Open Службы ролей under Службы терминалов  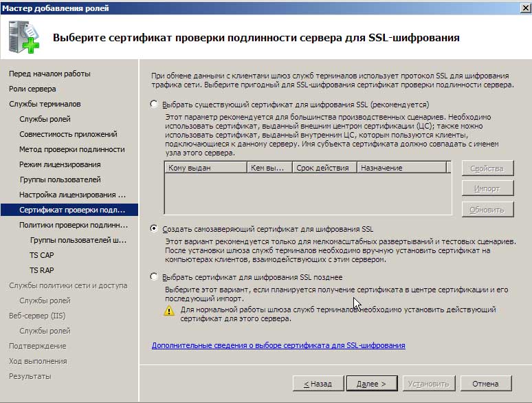point(45,119)
